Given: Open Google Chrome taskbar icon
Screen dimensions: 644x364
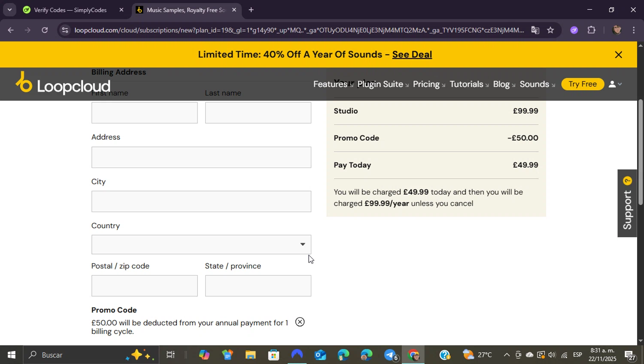Looking at the screenshot, I should 413,355.
